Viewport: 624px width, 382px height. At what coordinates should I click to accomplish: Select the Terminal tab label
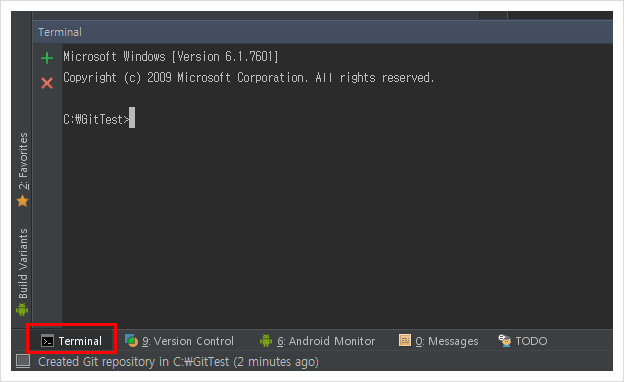click(x=80, y=341)
